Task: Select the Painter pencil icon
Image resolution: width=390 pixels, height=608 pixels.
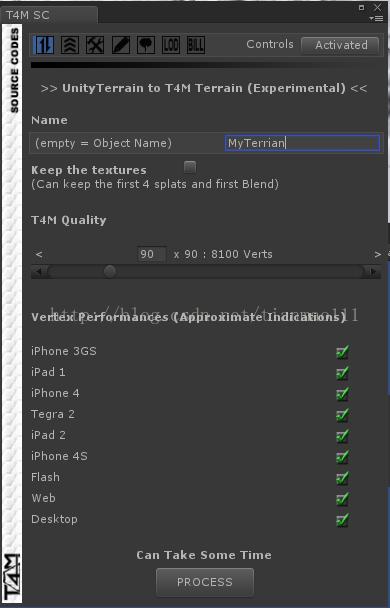Action: (x=121, y=45)
